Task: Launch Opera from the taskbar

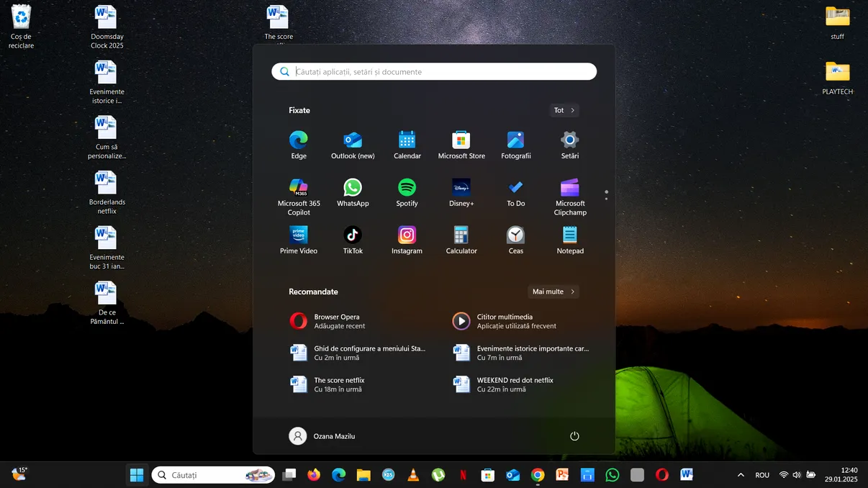Action: [x=661, y=474]
